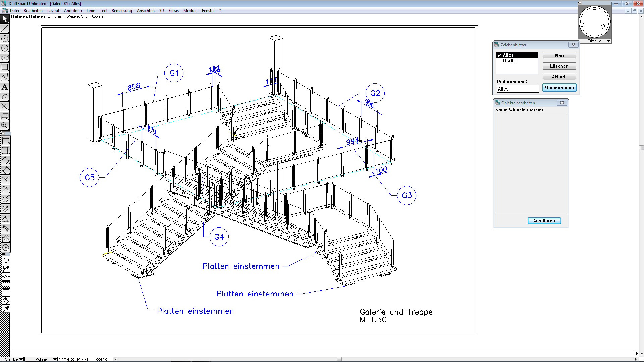Select the arrow selection tool
Screen dimensions: 644x362
[5, 19]
